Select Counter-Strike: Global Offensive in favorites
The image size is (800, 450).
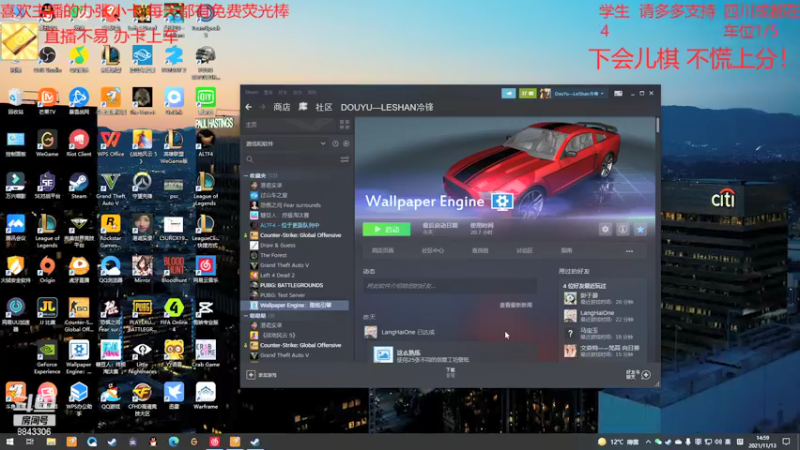pyautogui.click(x=300, y=235)
